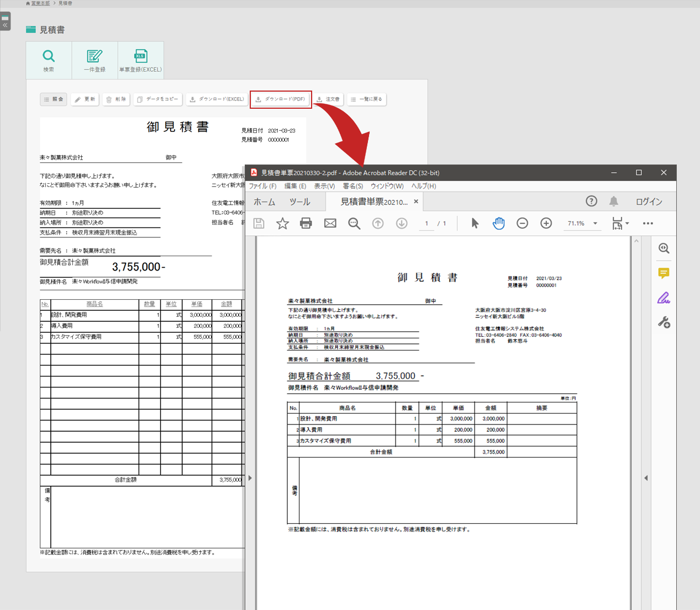Click the star bookmark icon
Image resolution: width=700 pixels, height=610 pixels.
[282, 223]
